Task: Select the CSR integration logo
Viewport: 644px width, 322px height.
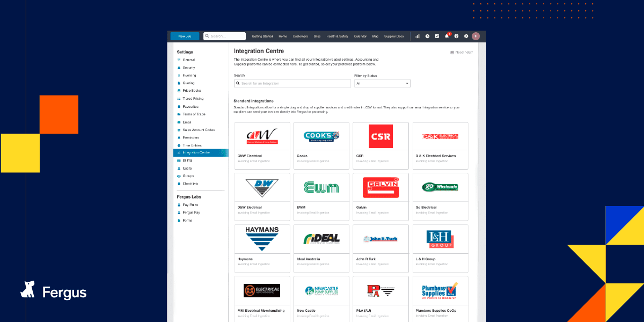Action: 380,136
